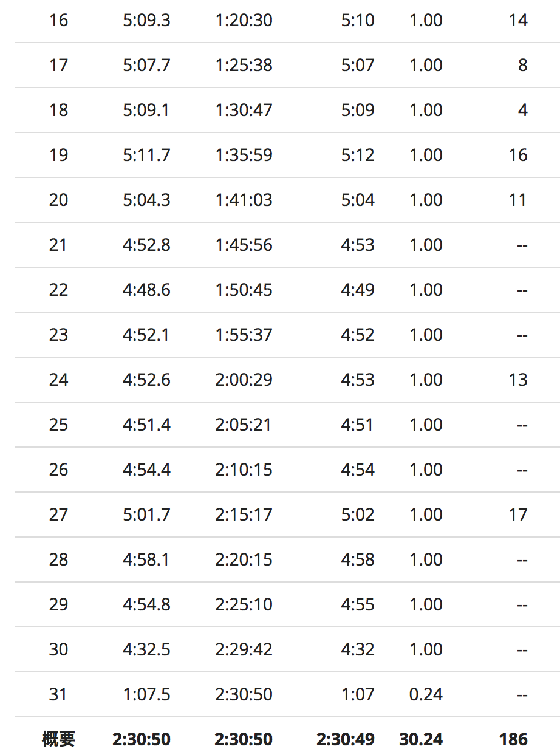Image resolution: width=560 pixels, height=752 pixels.
Task: Click lap 17 time 5:07.7
Action: (146, 65)
